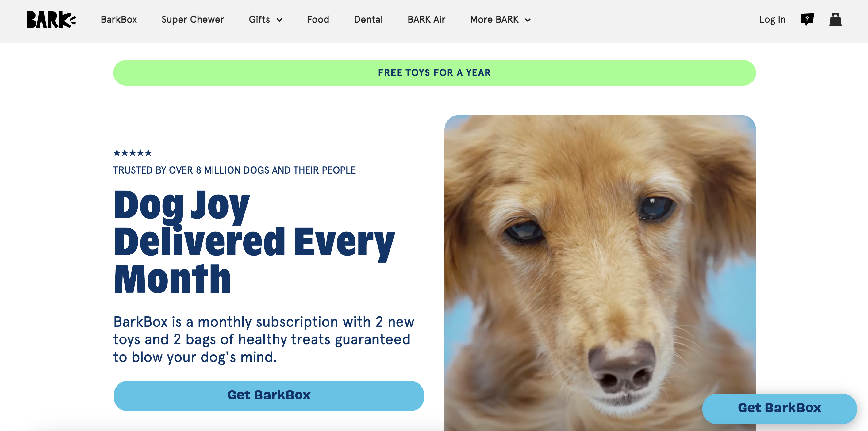Expand the More BARK chevron arrow
The width and height of the screenshot is (868, 431).
tap(528, 20)
